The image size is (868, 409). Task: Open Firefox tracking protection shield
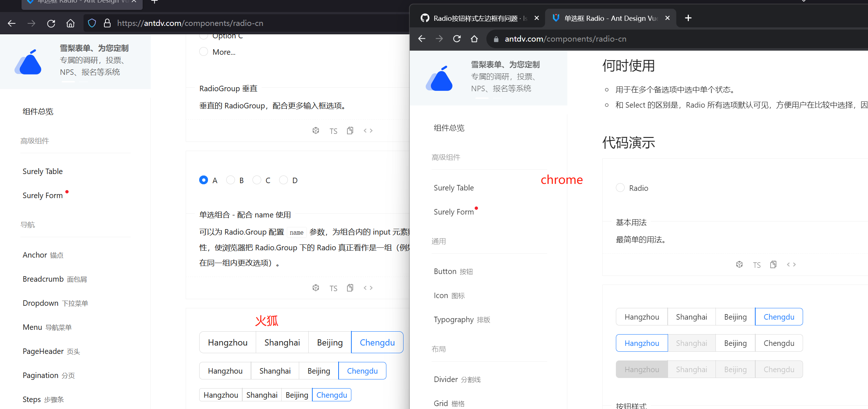tap(92, 23)
